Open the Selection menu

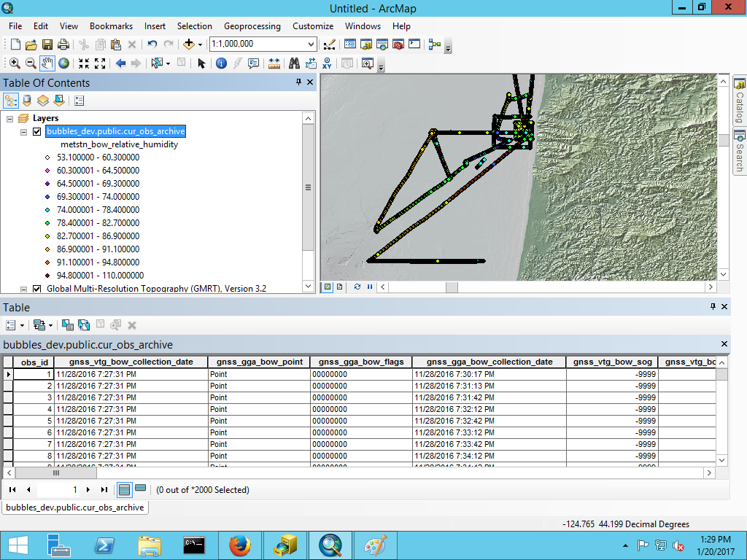tap(194, 26)
